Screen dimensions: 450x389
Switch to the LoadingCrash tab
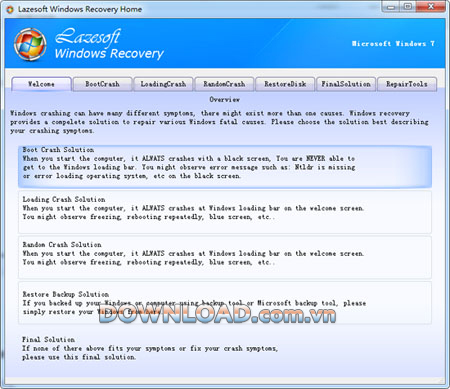[163, 84]
